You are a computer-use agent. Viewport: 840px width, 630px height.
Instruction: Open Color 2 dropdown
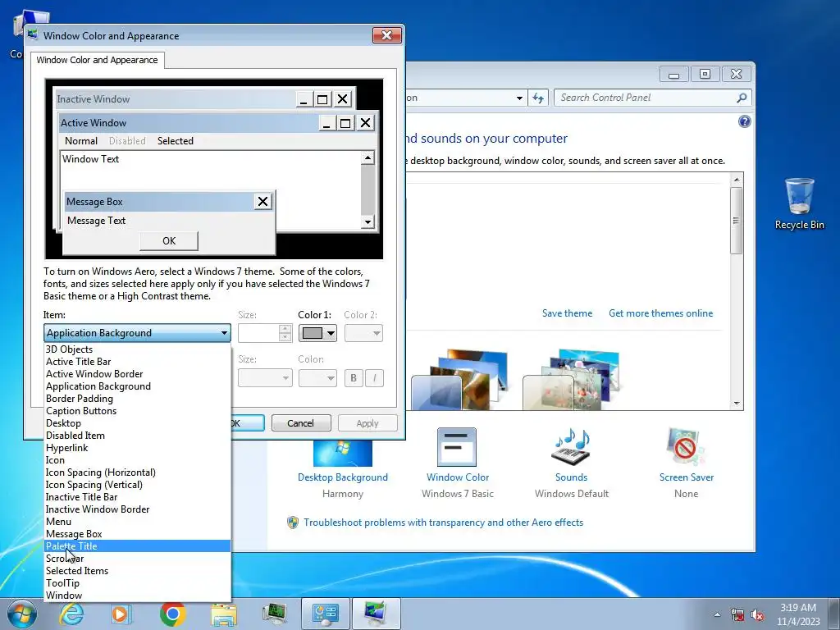pos(363,333)
